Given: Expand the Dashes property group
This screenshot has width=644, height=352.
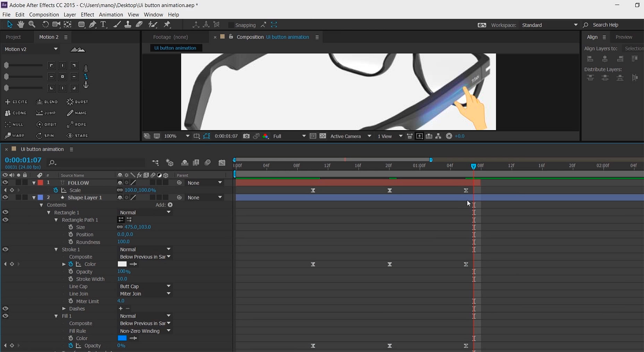Looking at the screenshot, I should (x=64, y=308).
